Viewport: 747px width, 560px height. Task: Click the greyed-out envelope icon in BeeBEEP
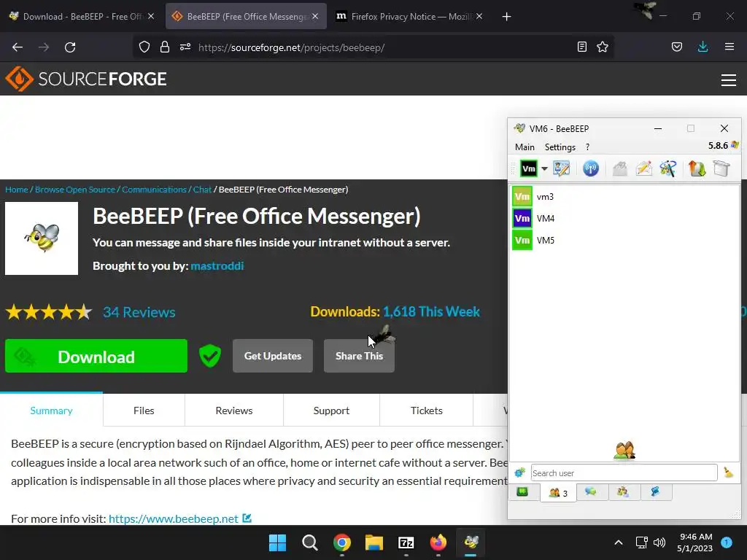coord(620,168)
